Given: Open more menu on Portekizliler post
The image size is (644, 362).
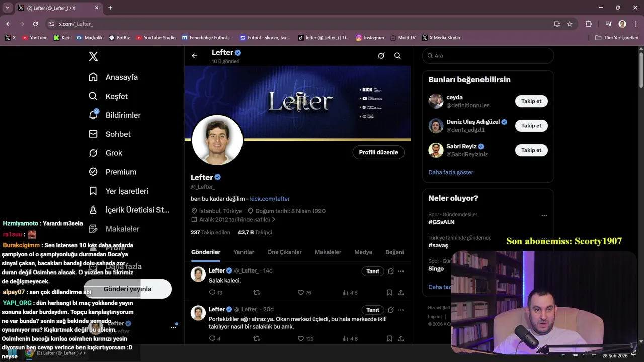Looking at the screenshot, I should click(x=401, y=310).
